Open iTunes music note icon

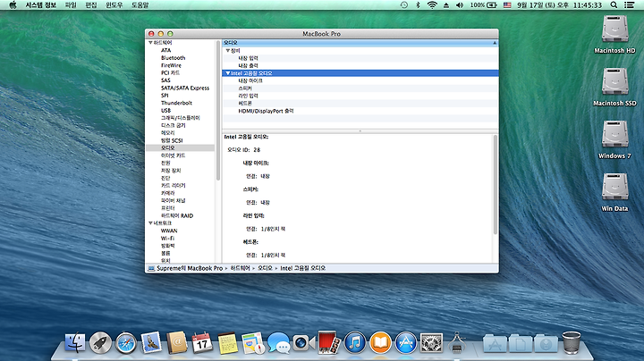[355, 343]
